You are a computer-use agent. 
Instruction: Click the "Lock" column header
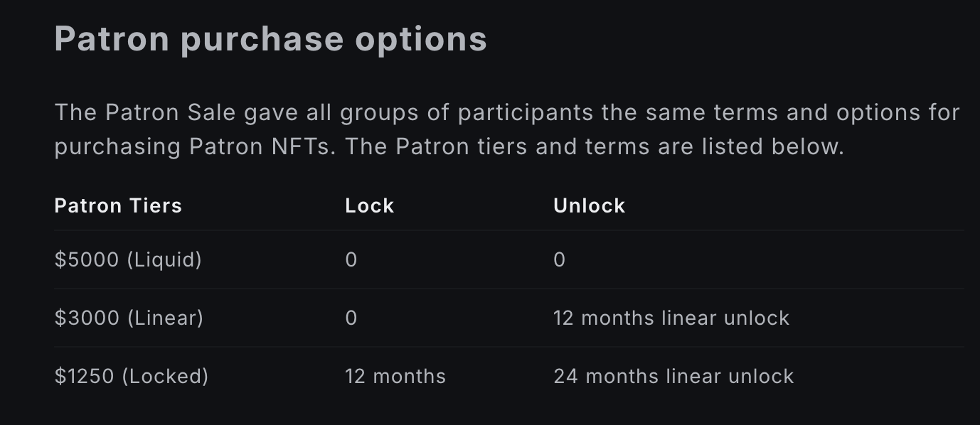pos(369,206)
